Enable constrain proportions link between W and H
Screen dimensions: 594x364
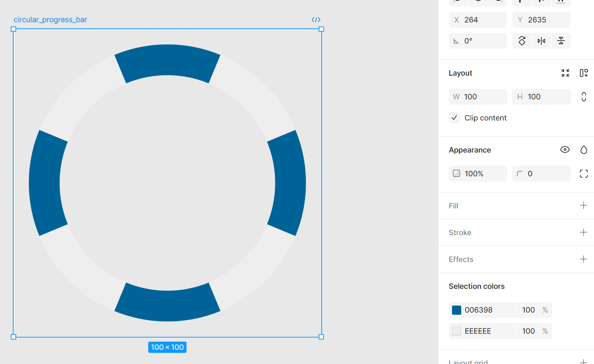(583, 96)
